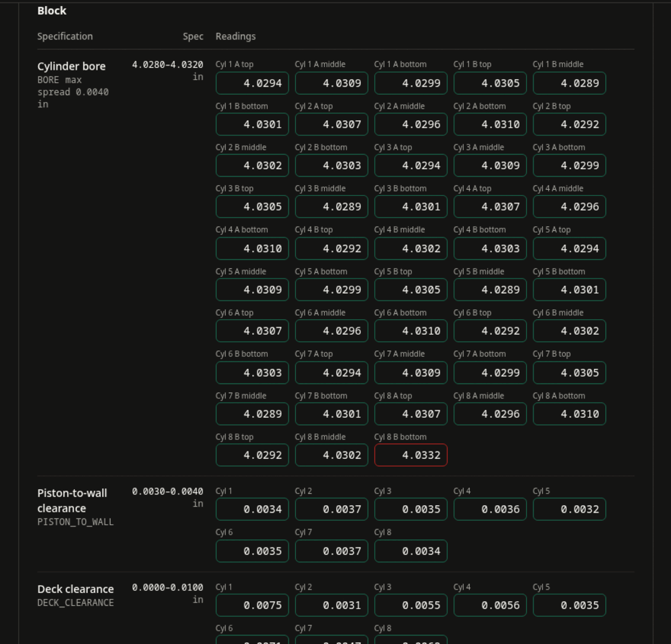The width and height of the screenshot is (671, 644).
Task: Select the Cyl 7 A top bore reading
Action: [331, 373]
